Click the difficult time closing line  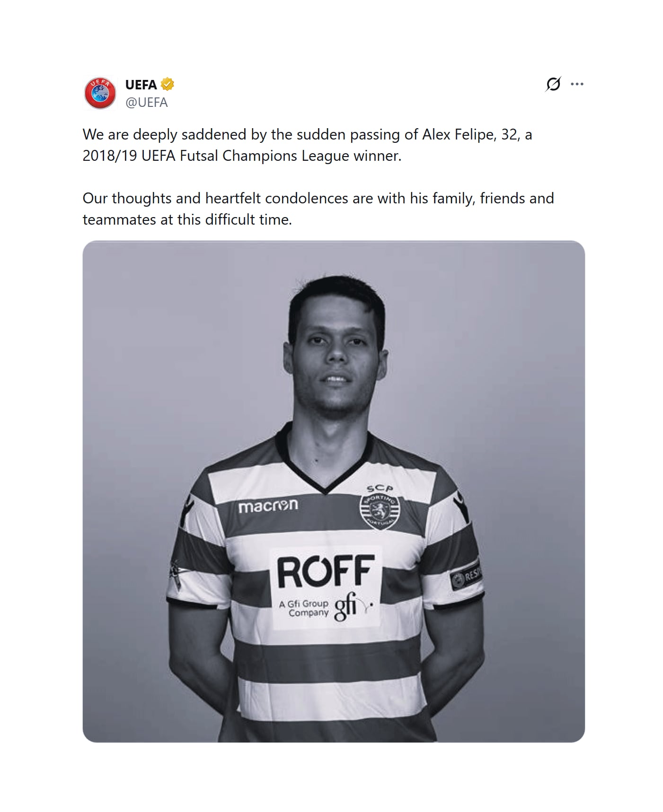click(x=187, y=220)
